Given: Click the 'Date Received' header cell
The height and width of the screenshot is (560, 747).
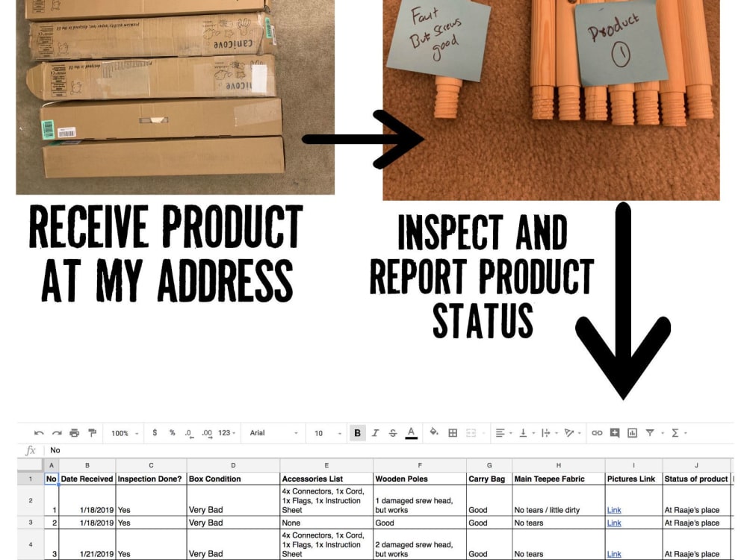Looking at the screenshot, I should [x=87, y=479].
